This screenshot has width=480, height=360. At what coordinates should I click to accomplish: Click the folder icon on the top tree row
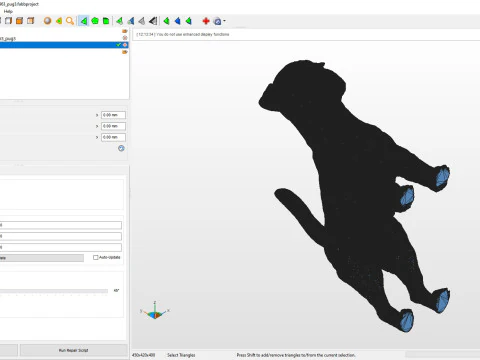coord(125,31)
